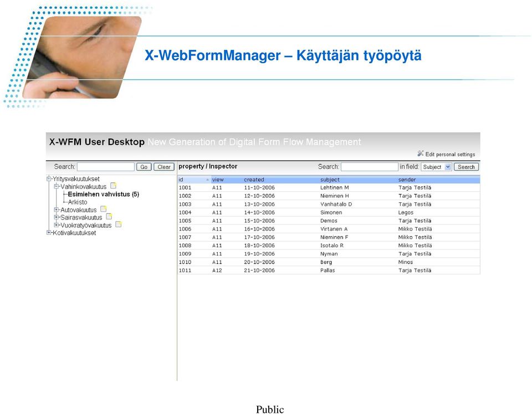Screen dimensions: 532x414
Task: Click id 1008 cell
Action: coord(185,246)
